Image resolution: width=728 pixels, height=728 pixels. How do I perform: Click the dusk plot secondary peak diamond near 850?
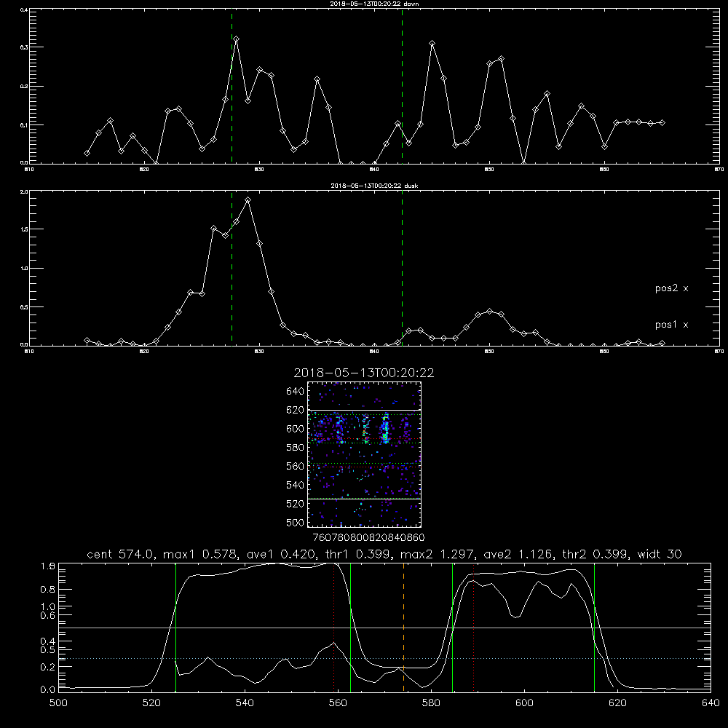489,312
